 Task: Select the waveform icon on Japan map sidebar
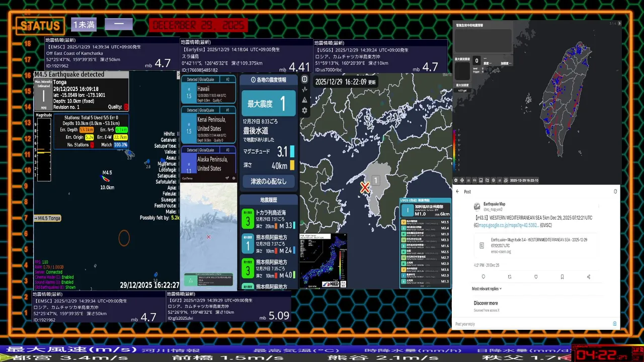click(x=304, y=89)
